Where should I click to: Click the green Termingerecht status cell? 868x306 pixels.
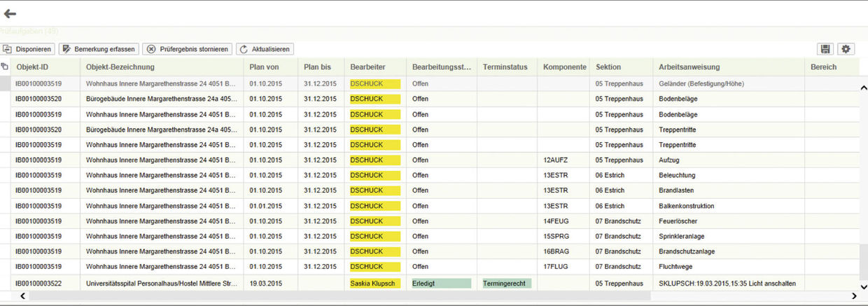pos(506,284)
